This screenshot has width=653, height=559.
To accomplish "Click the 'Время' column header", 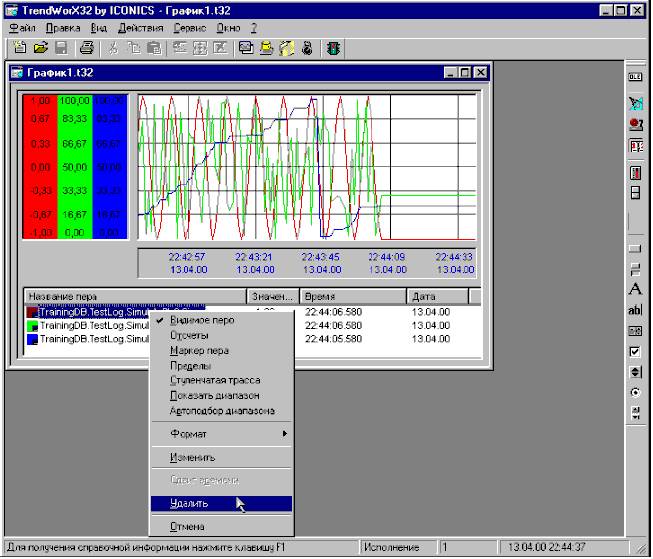I will [353, 297].
